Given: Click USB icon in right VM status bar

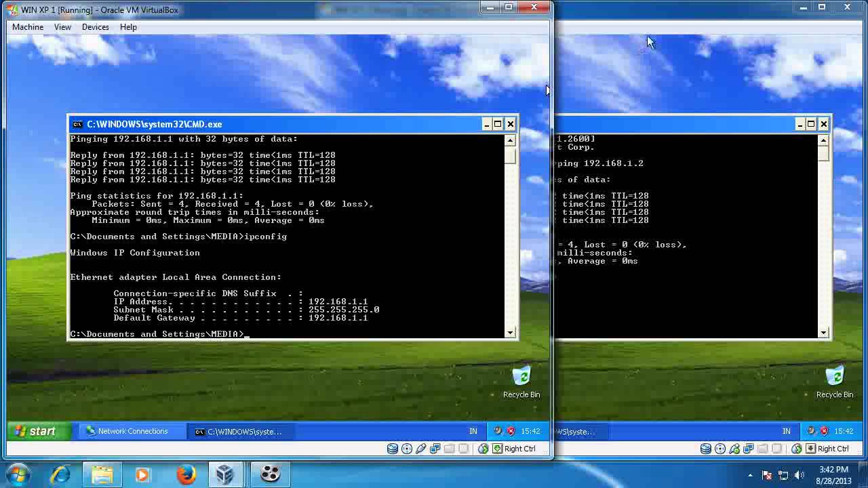Looking at the screenshot, I should [734, 449].
